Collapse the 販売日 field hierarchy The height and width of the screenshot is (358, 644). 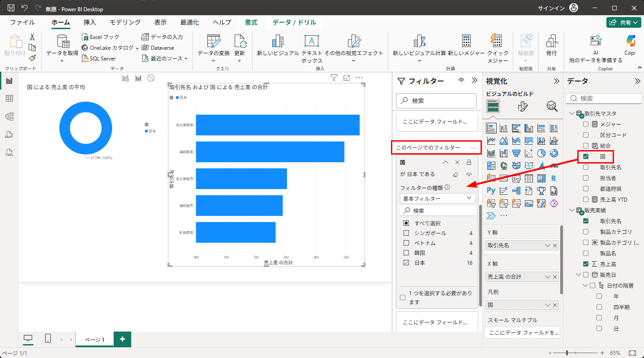click(x=579, y=275)
